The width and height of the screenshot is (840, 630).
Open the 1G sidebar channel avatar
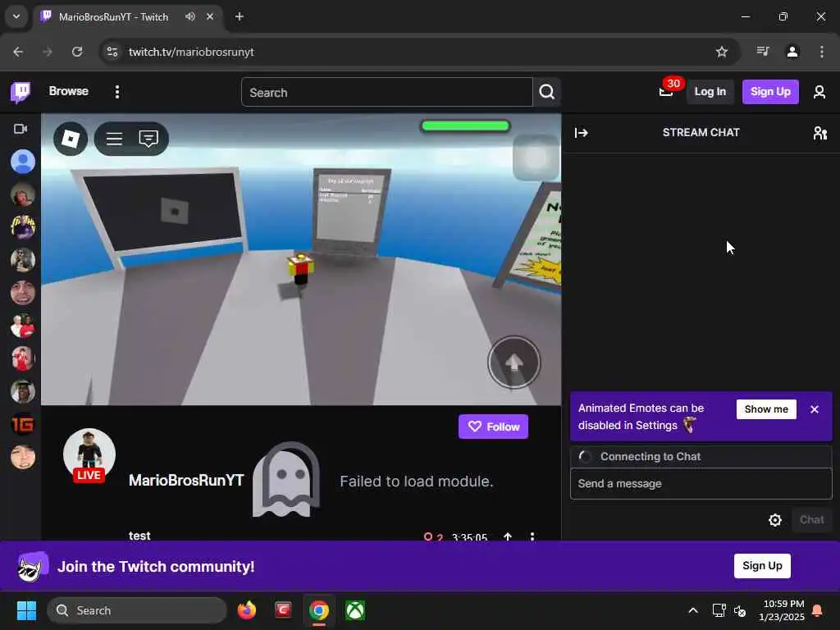23,424
